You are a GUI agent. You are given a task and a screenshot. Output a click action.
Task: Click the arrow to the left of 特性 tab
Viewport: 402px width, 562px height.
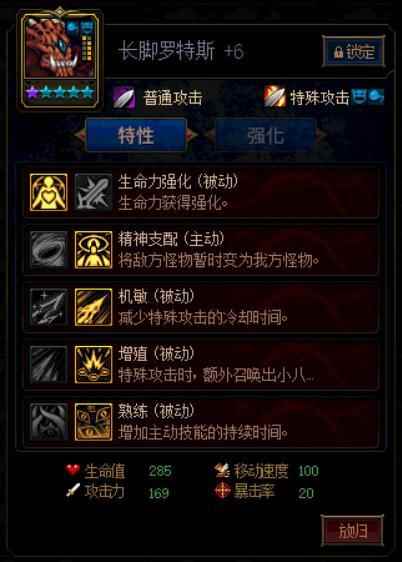pos(80,135)
